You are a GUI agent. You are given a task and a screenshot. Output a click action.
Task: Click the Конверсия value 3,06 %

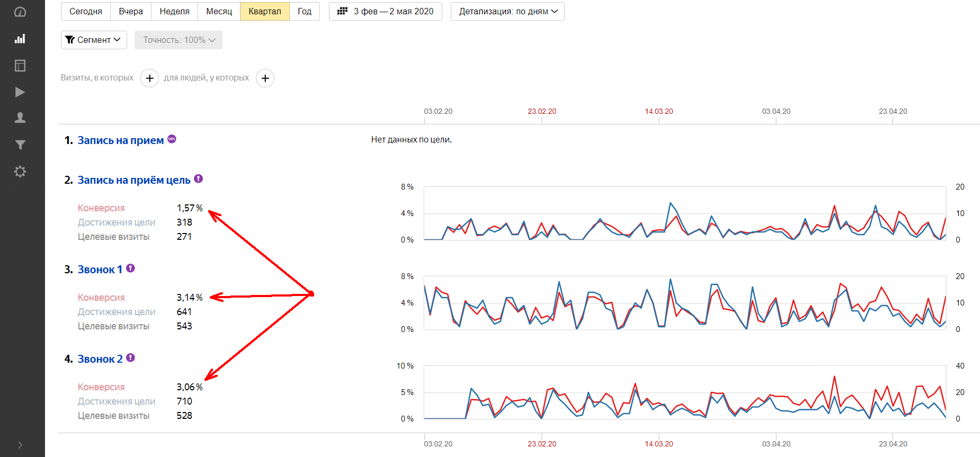click(x=190, y=387)
